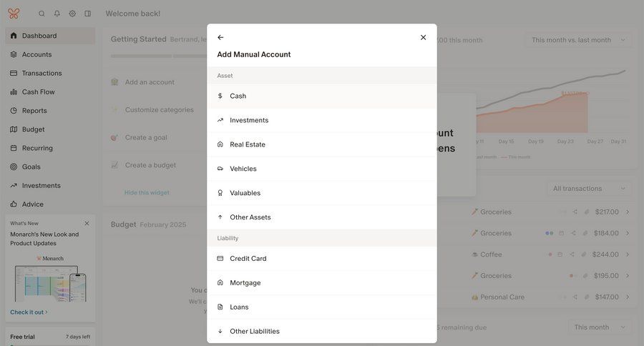This screenshot has height=346, width=644.
Task: Click the ribbon icon beside Valuables
Action: click(x=220, y=193)
